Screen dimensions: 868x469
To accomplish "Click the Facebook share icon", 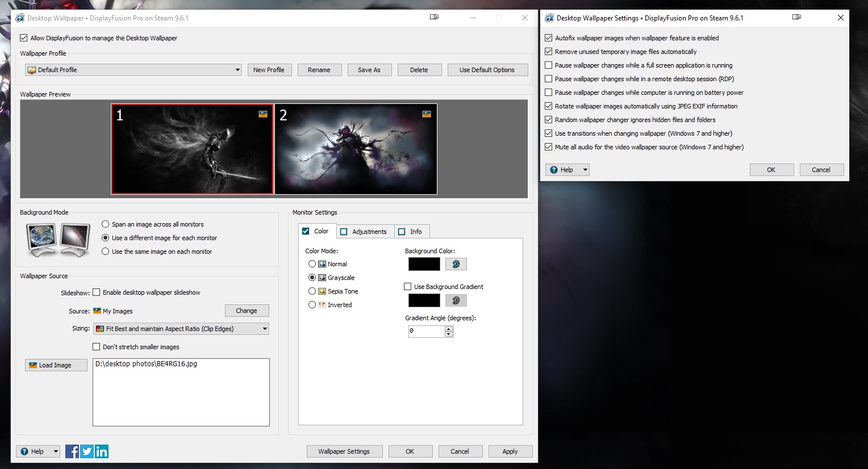I will pos(72,451).
